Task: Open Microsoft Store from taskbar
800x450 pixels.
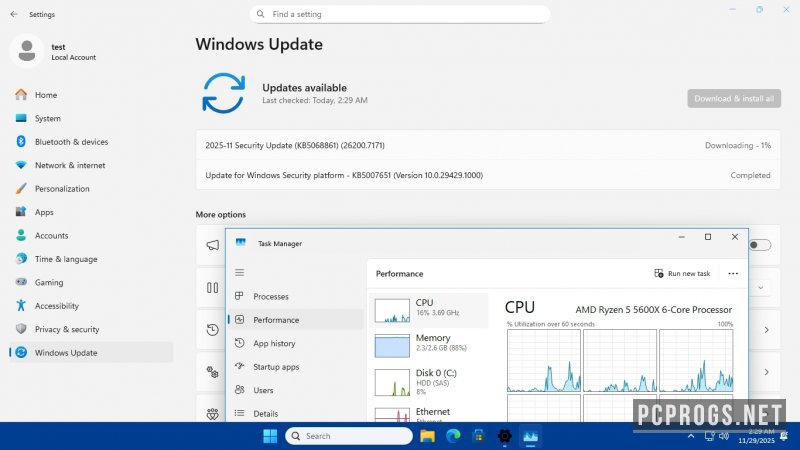Action: 479,436
